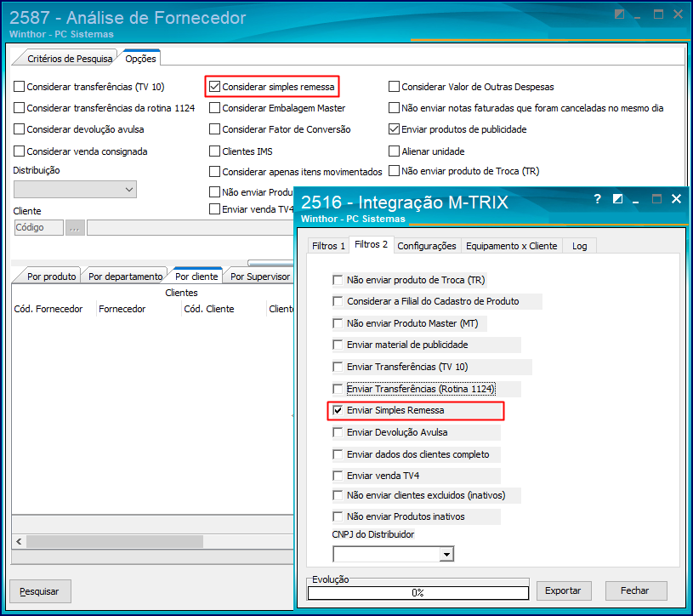Close the Integração M-TRIX window
This screenshot has height=616, width=693.
point(676,199)
